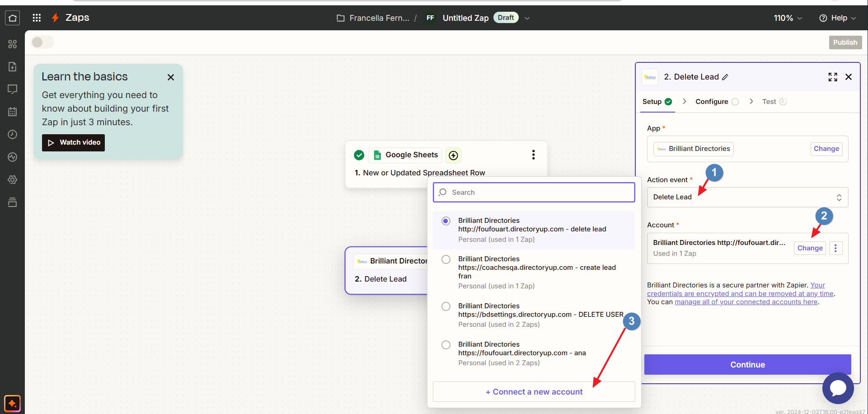This screenshot has width=868, height=414.
Task: Open the chat support bubble
Action: pyautogui.click(x=838, y=388)
